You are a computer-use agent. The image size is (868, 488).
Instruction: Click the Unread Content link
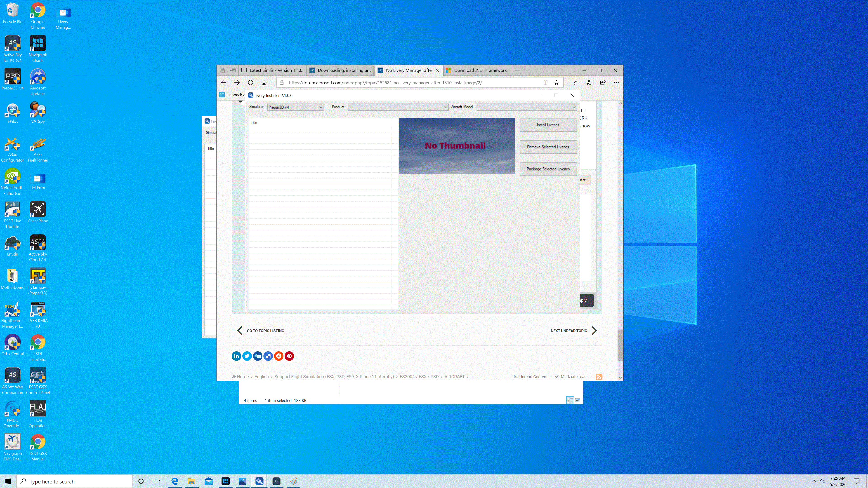pos(531,377)
